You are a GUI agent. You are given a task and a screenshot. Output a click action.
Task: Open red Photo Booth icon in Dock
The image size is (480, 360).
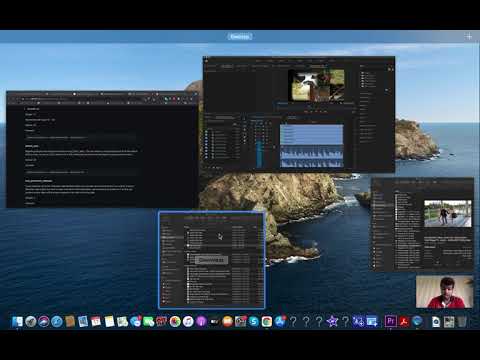162,322
